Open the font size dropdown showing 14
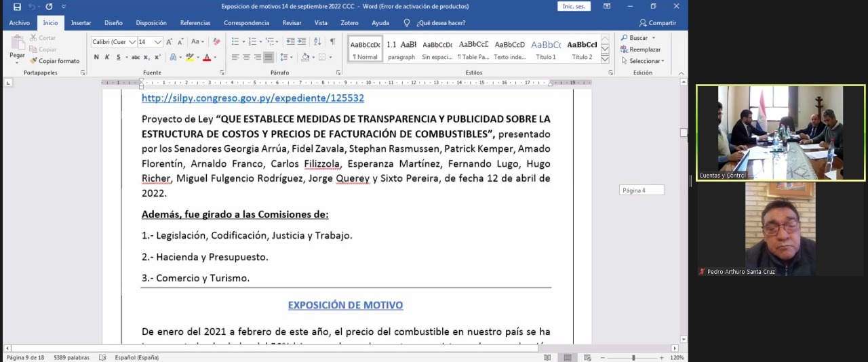868x362 pixels. point(158,42)
